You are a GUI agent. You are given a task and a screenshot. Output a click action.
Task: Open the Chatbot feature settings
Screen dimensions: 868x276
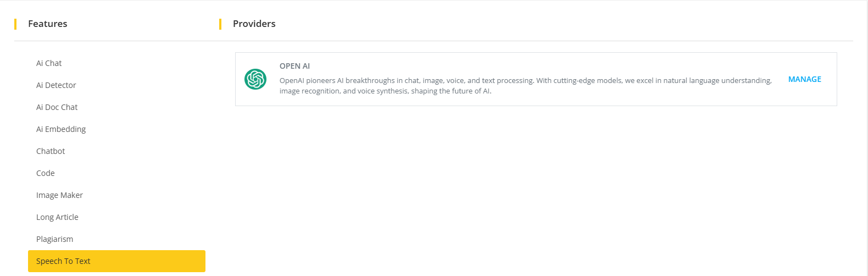[51, 151]
